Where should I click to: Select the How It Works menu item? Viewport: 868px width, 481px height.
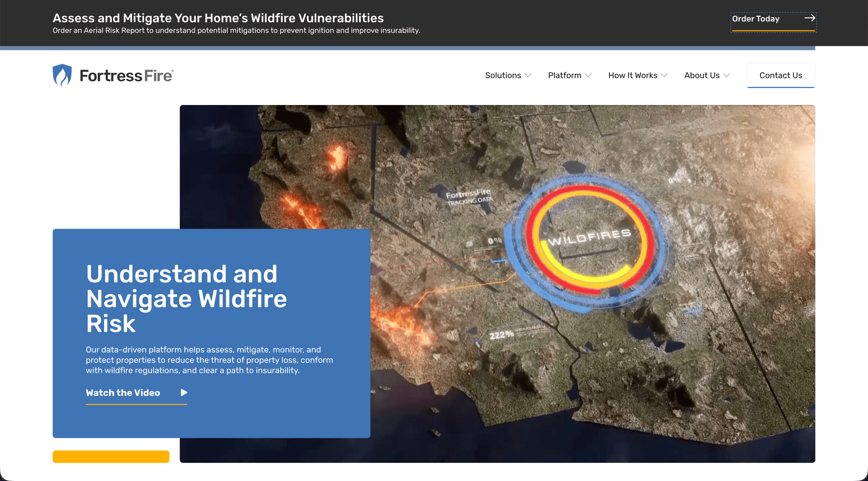(632, 76)
